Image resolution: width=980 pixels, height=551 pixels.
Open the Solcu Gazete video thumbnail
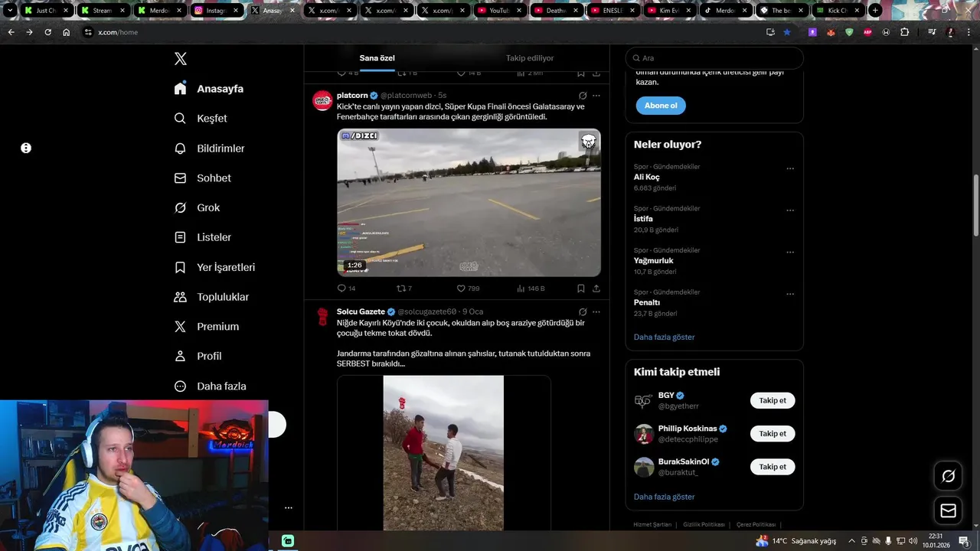[444, 453]
